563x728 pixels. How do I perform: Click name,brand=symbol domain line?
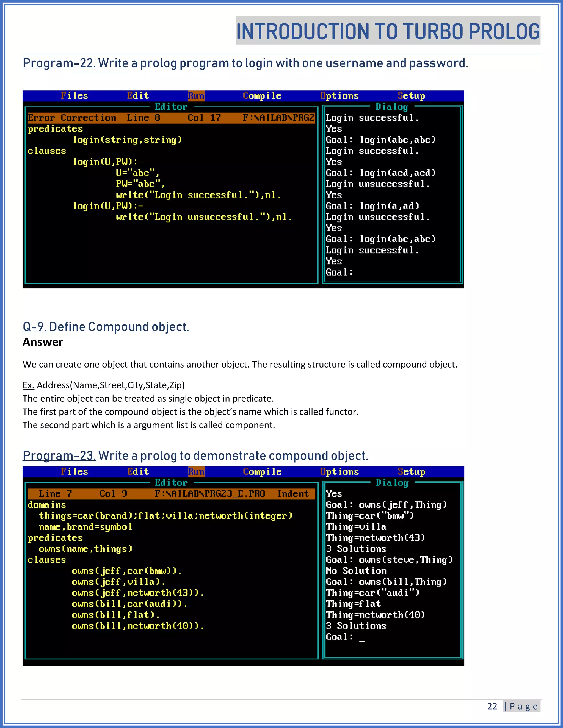(85, 527)
